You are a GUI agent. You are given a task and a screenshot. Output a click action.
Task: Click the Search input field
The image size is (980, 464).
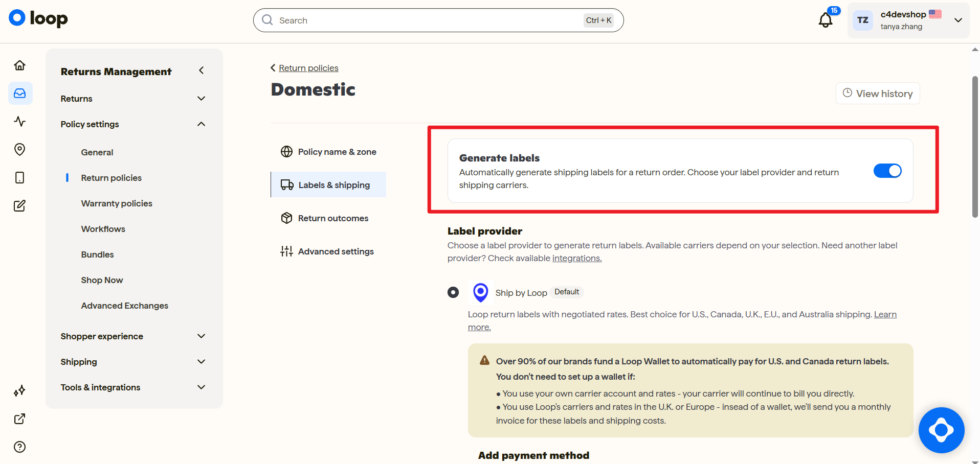438,20
